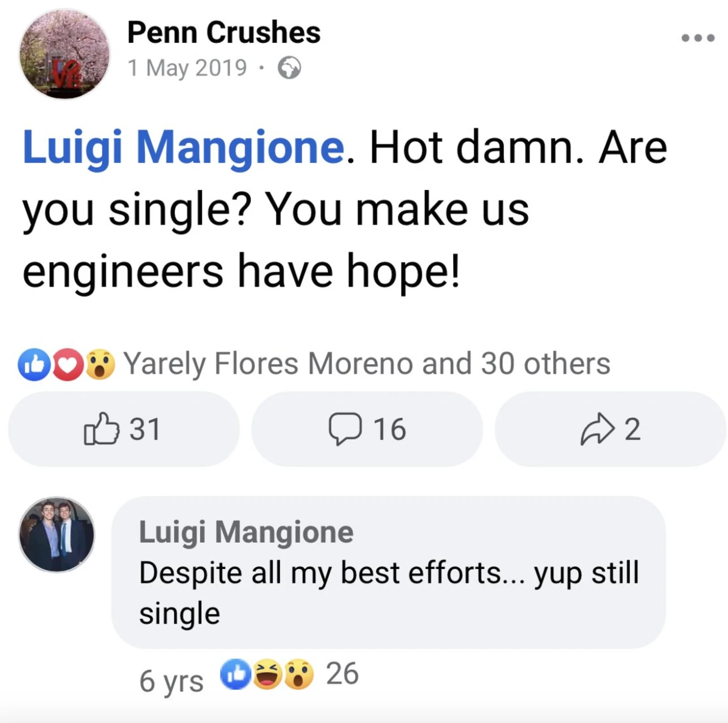Open the commenter's profile picture

[x=57, y=534]
